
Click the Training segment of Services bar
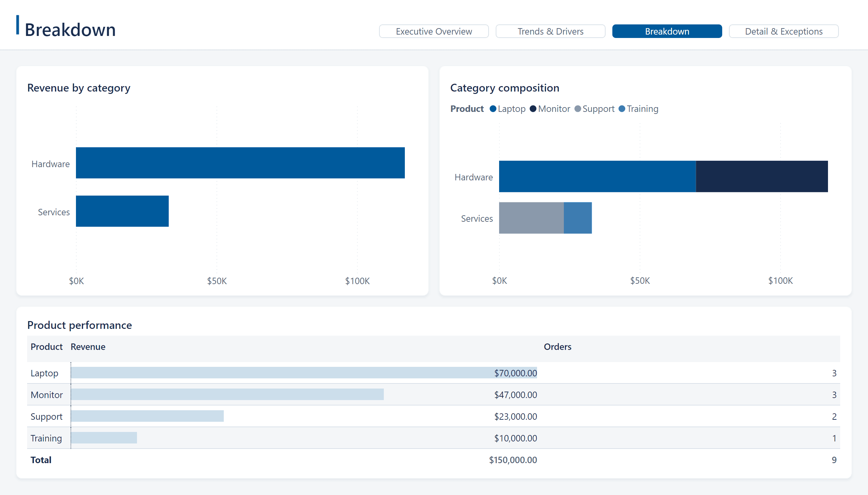point(577,218)
